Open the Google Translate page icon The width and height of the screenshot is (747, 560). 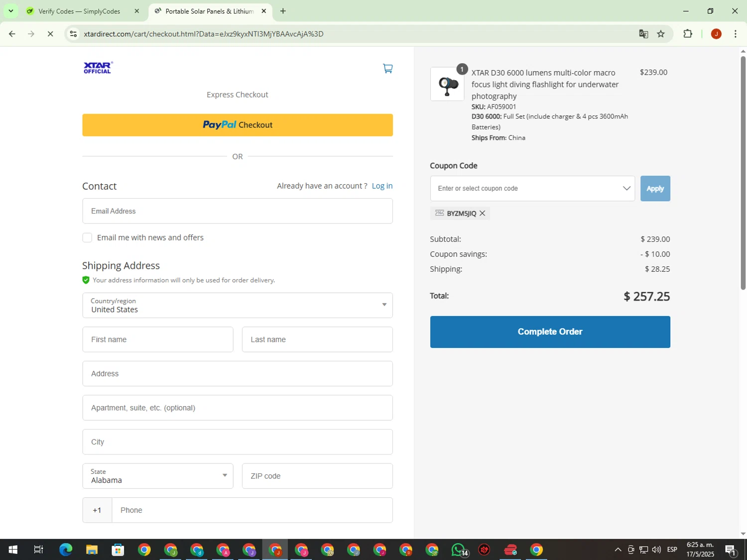pyautogui.click(x=643, y=34)
